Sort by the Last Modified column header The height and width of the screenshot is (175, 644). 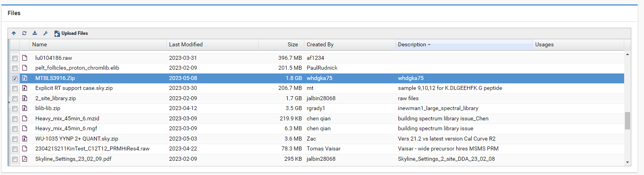[x=186, y=45]
